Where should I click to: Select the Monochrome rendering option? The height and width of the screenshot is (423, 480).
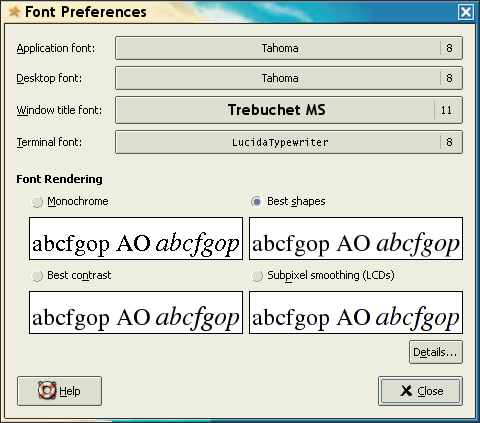37,202
